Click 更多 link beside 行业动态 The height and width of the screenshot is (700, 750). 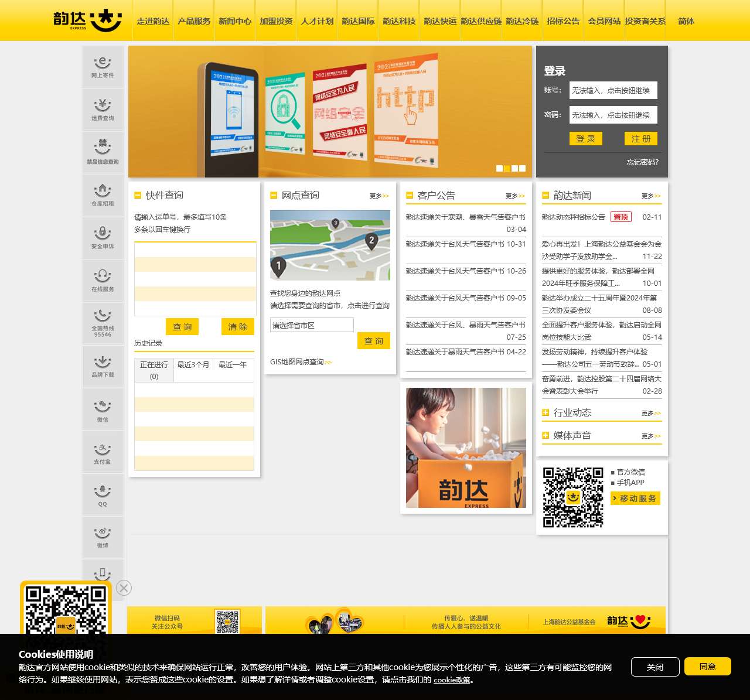pyautogui.click(x=651, y=413)
